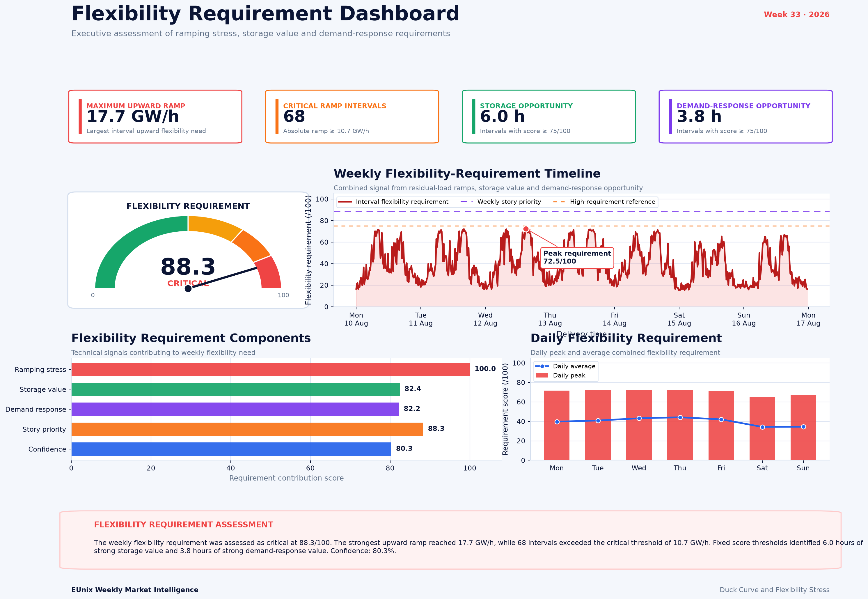Viewport: 868px width, 599px height.
Task: Click the gauge's large '88.3' reading
Action: tap(188, 267)
